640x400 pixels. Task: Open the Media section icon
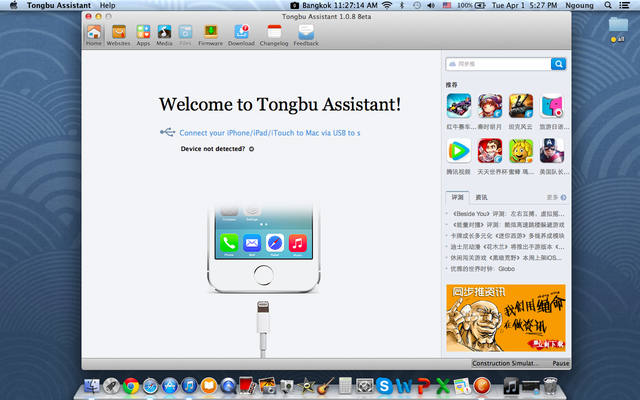(x=164, y=35)
